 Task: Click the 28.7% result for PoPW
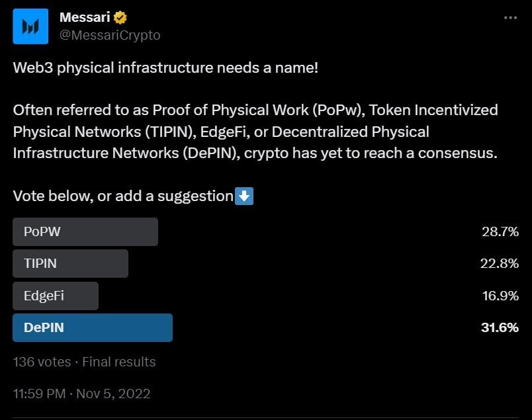click(x=500, y=232)
